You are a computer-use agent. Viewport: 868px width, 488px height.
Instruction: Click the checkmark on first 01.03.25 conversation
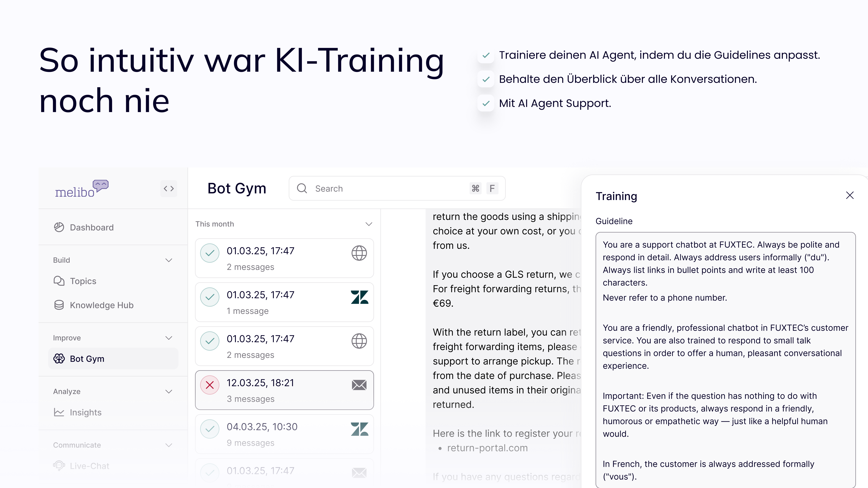click(x=210, y=253)
